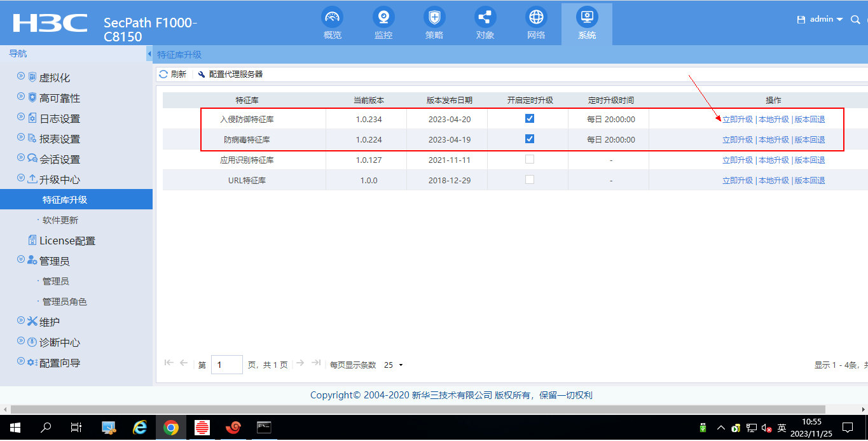Select 管理员角色 in the navigation
Viewport: 868px width, 441px height.
65,302
